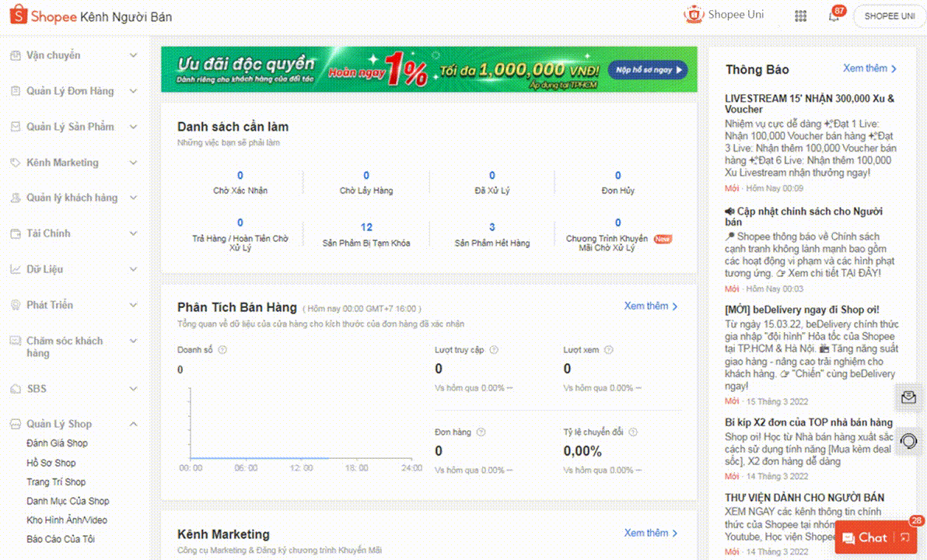The width and height of the screenshot is (927, 560).
Task: Open the SHOPEE UNI account button
Action: click(x=889, y=16)
